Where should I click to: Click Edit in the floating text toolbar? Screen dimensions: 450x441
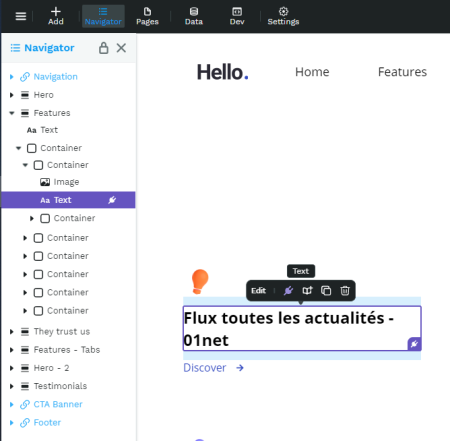point(258,291)
